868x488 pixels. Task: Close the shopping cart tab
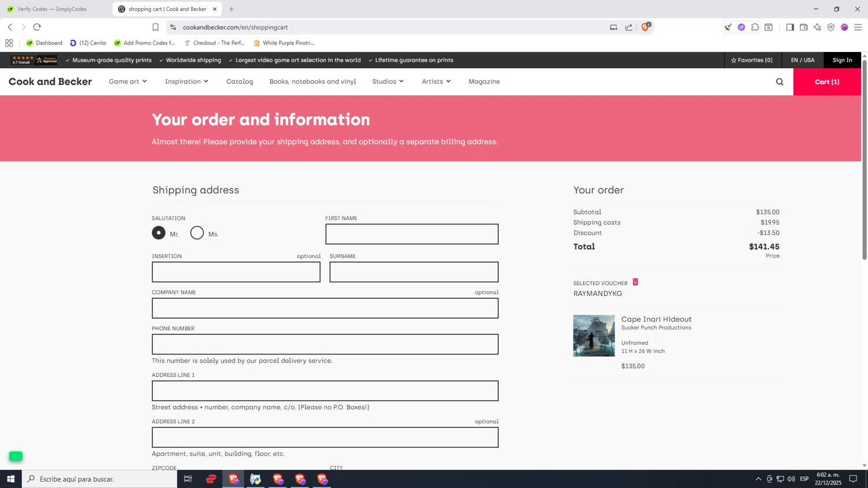tap(215, 9)
